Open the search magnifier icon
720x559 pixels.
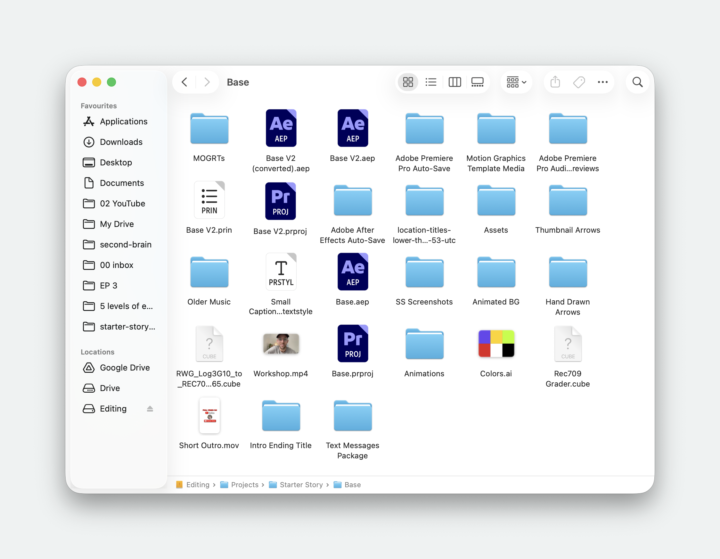click(637, 82)
